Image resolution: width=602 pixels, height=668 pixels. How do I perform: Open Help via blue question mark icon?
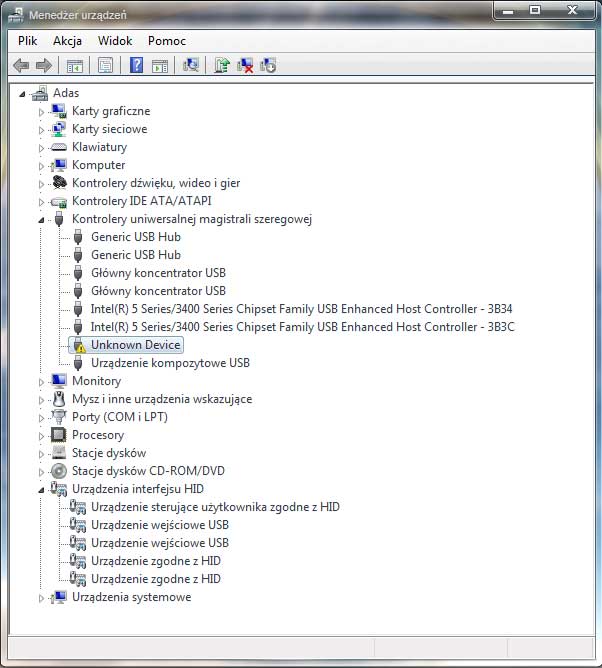click(x=136, y=65)
